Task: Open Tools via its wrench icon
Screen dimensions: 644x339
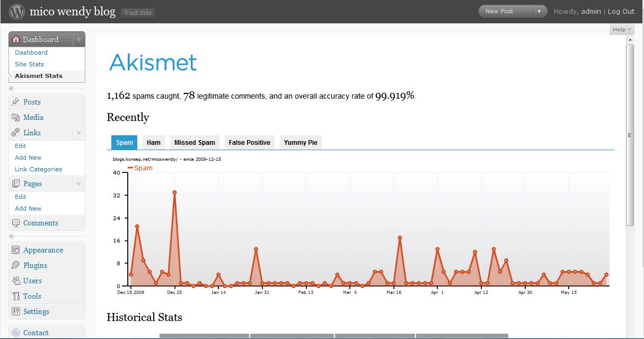Action: [15, 296]
